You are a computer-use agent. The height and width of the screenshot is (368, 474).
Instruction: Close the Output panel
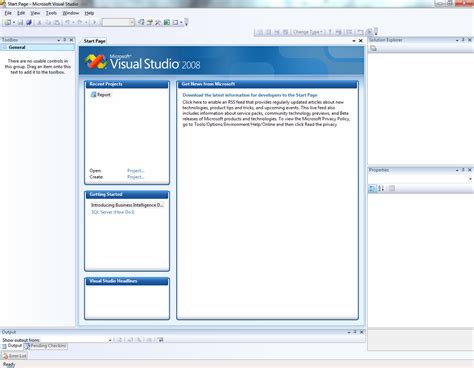pyautogui.click(x=361, y=332)
